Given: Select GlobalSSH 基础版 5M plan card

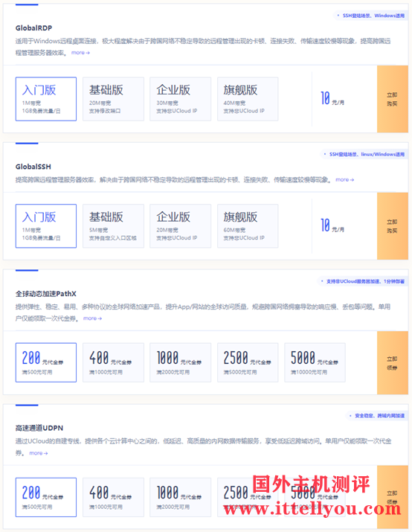Looking at the screenshot, I should point(113,226).
